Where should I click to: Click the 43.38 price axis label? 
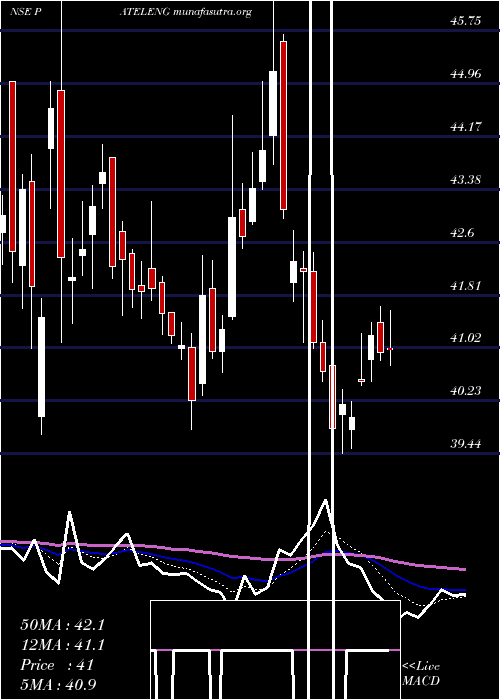(466, 180)
